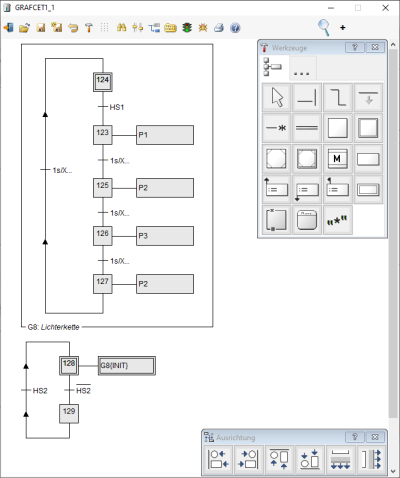The image size is (400, 478).
Task: Select step 124 in Lichterkette chart
Action: [103, 82]
